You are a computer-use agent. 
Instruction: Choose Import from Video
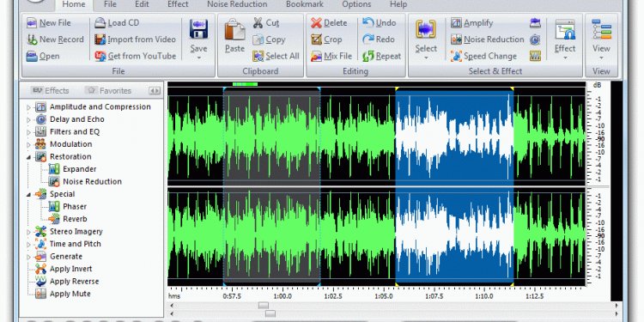click(x=135, y=39)
